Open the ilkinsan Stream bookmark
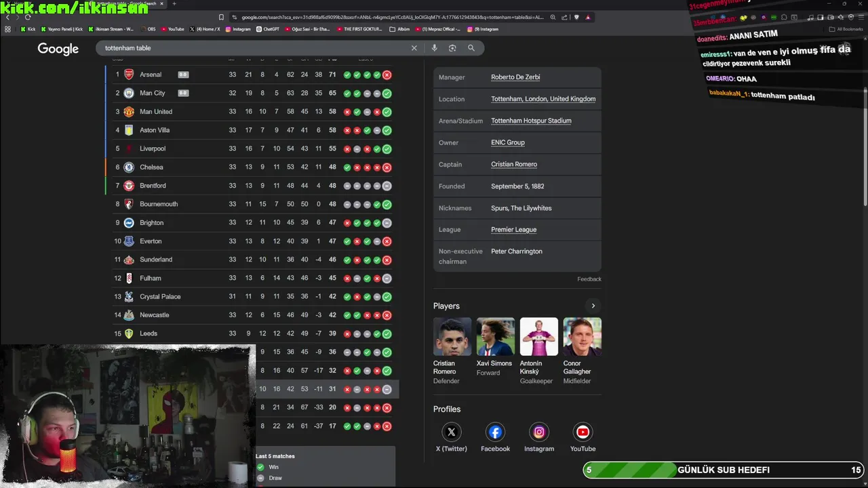This screenshot has width=868, height=488. pos(111,29)
